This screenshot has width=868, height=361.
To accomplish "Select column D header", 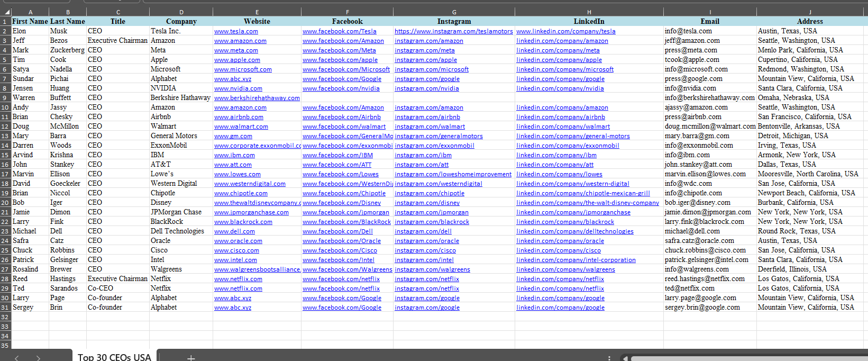I will click(181, 12).
